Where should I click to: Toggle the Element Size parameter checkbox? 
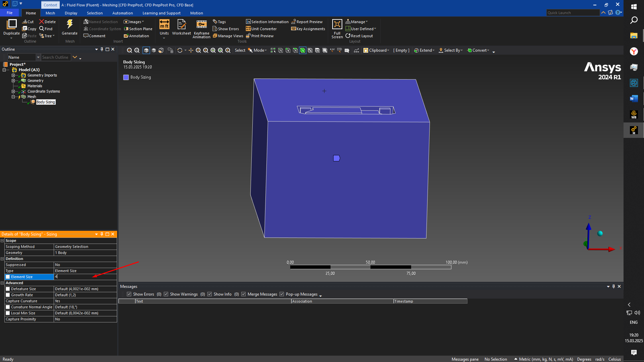click(x=8, y=277)
